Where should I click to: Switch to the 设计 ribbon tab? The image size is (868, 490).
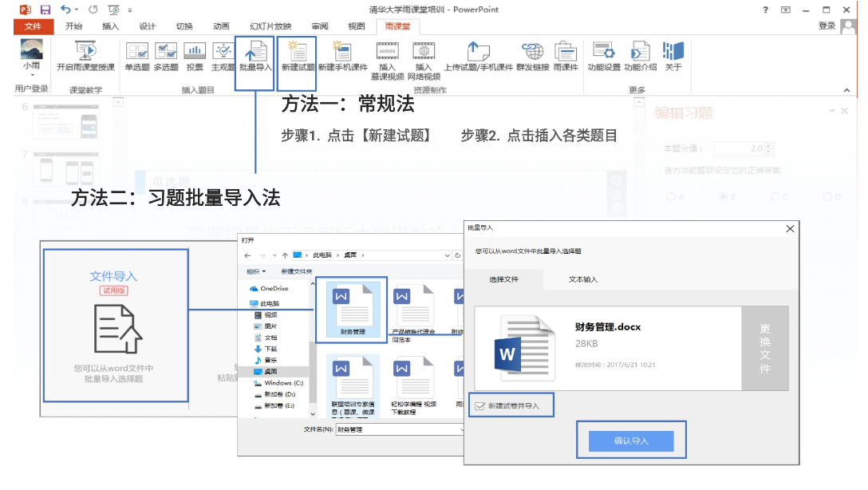[148, 26]
